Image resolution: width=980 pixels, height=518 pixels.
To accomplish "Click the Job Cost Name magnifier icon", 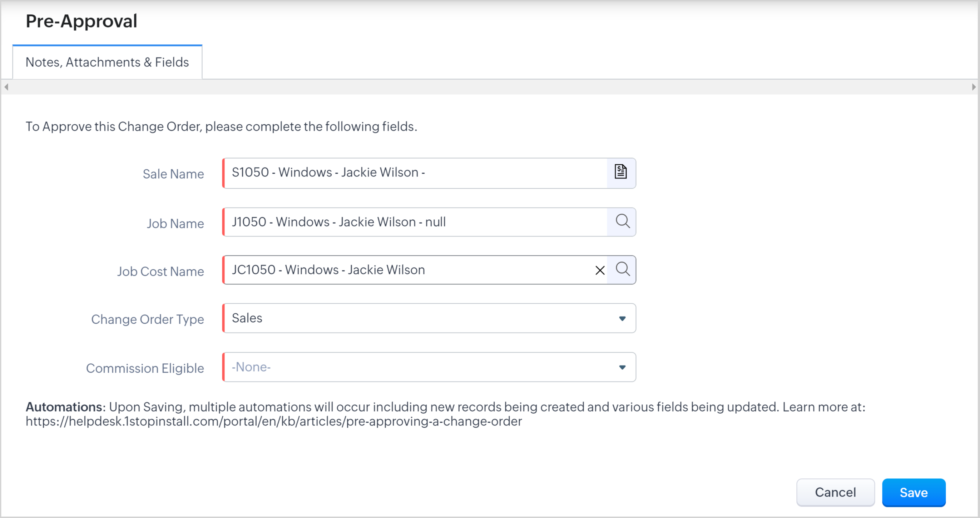I will (622, 269).
